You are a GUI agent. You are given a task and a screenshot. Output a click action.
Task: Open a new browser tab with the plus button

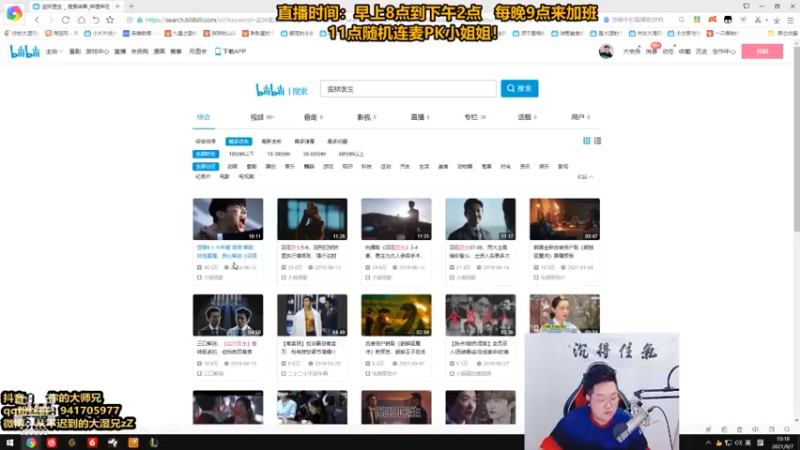[131, 6]
